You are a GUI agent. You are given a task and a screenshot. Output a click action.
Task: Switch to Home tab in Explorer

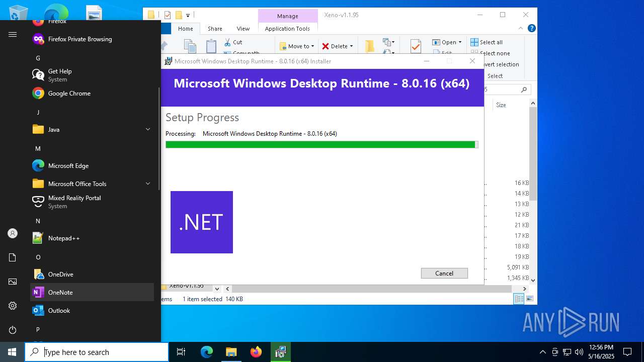point(186,29)
